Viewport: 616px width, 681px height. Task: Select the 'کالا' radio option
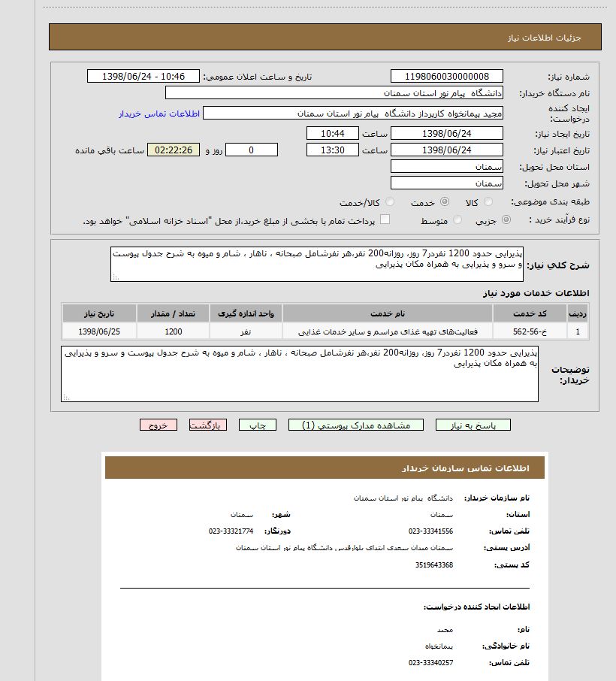click(x=488, y=202)
